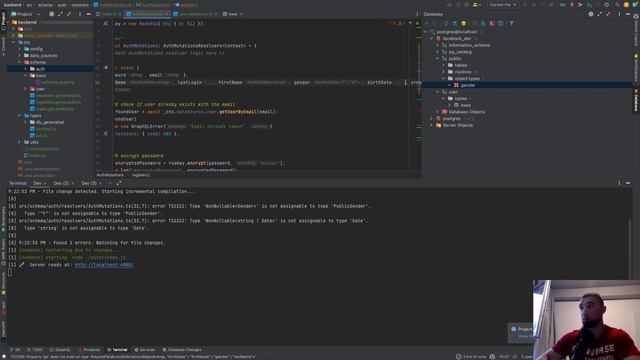Expand the config folder
This screenshot has height=360, width=640.
click(x=19, y=49)
